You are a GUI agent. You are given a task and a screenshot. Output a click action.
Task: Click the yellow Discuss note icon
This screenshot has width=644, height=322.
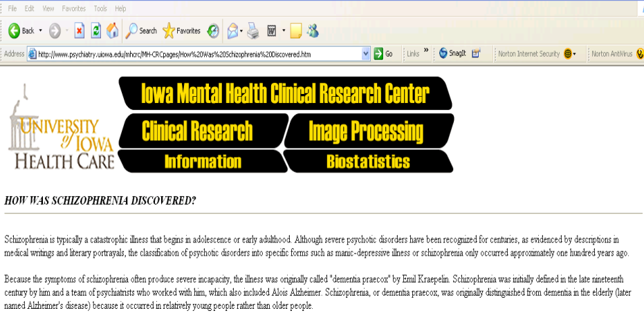(x=296, y=31)
